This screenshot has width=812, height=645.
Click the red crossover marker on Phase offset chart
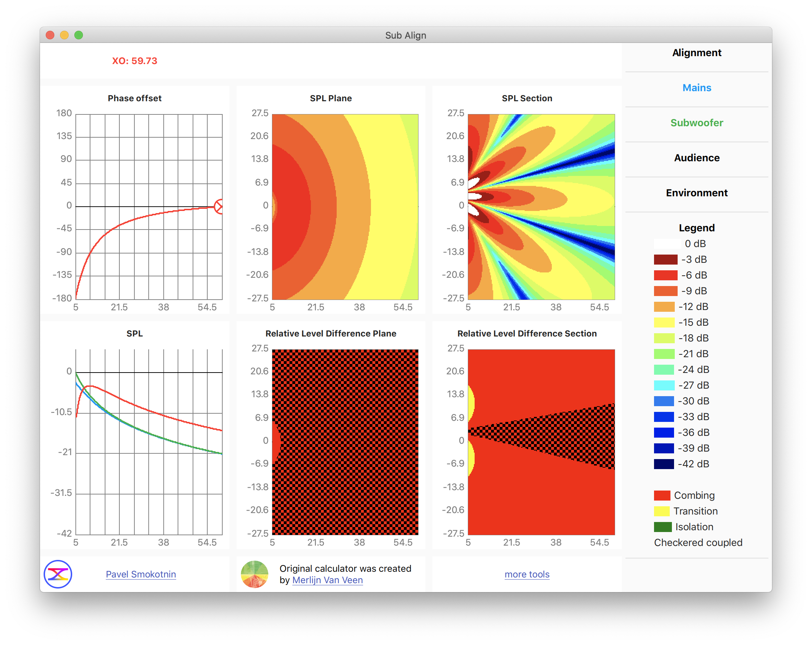pos(219,206)
